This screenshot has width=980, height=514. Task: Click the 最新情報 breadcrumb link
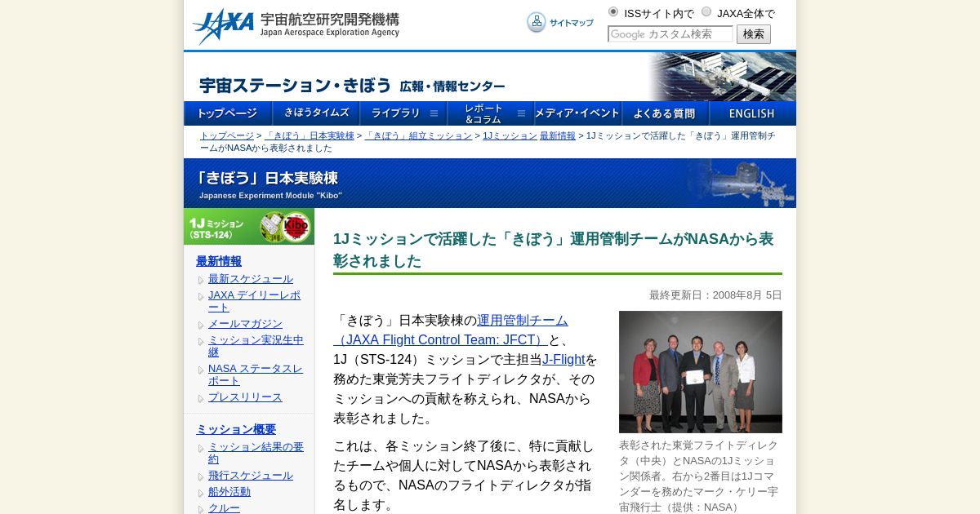point(558,135)
